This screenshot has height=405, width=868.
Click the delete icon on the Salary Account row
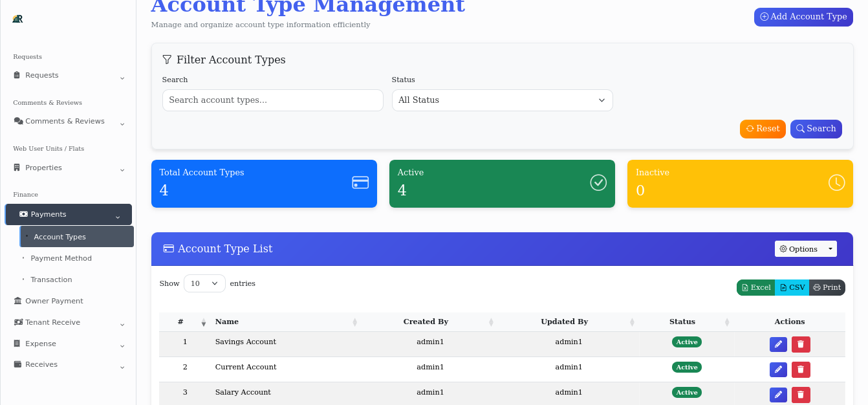801,394
